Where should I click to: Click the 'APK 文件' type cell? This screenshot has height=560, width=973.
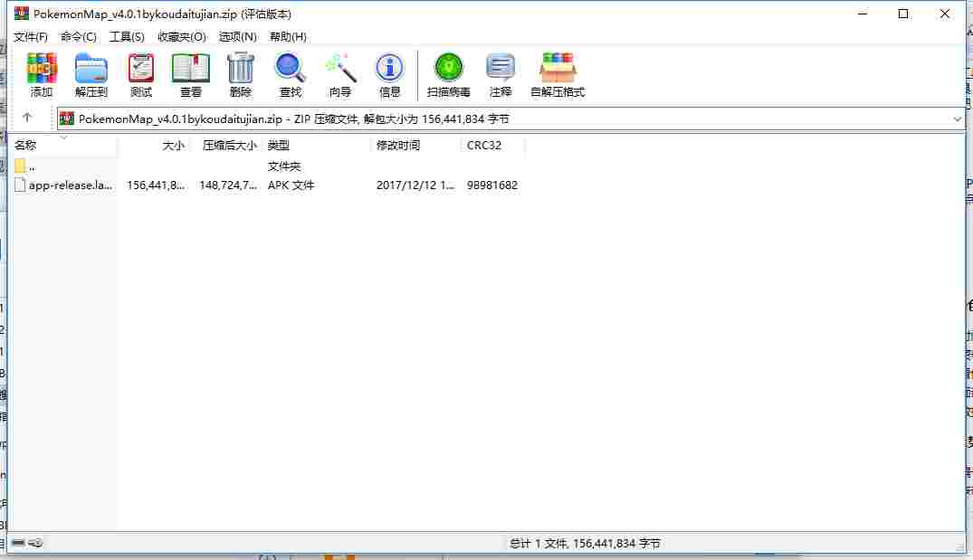pos(291,185)
